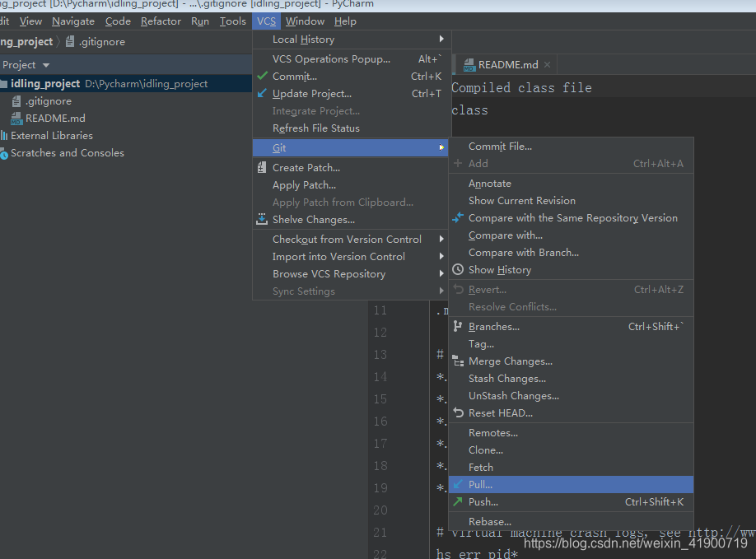This screenshot has width=756, height=559.
Task: Click the .gitignore file icon in project tree
Action: tap(16, 101)
